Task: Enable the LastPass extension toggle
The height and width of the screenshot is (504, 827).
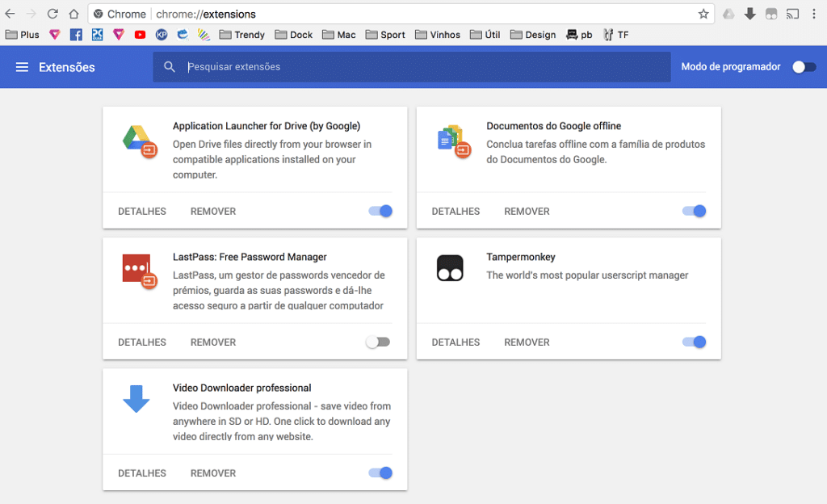Action: tap(378, 342)
